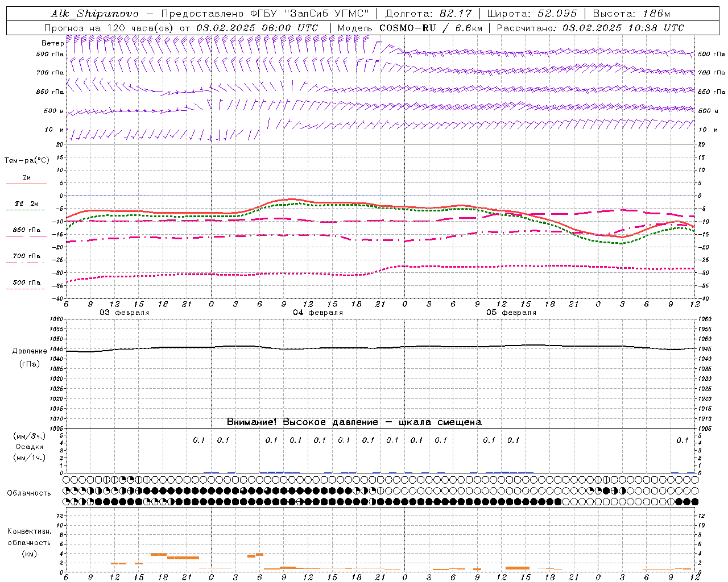Click the (гПа) unit label under Давление
The width and height of the screenshot is (728, 582).
(x=30, y=364)
